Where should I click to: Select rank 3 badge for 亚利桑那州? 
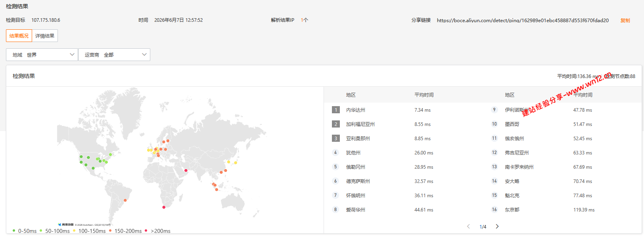(336, 138)
